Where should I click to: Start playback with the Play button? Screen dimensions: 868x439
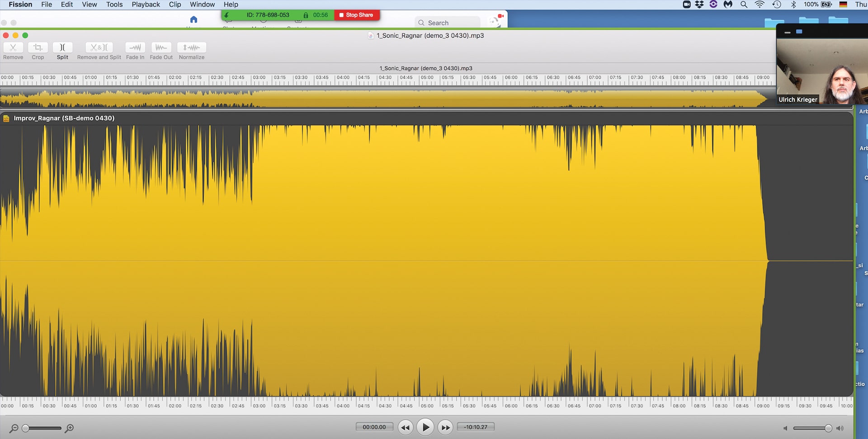click(x=425, y=427)
